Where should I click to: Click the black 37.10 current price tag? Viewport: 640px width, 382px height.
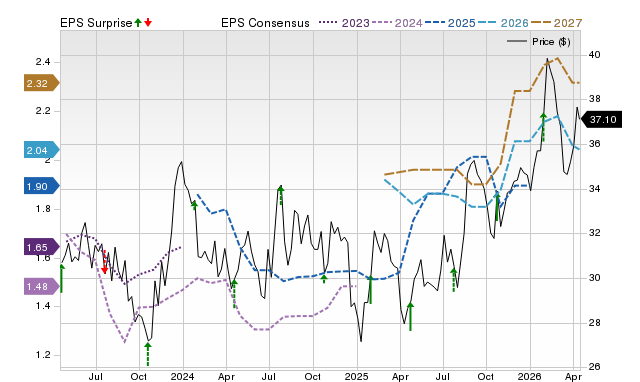pos(601,120)
